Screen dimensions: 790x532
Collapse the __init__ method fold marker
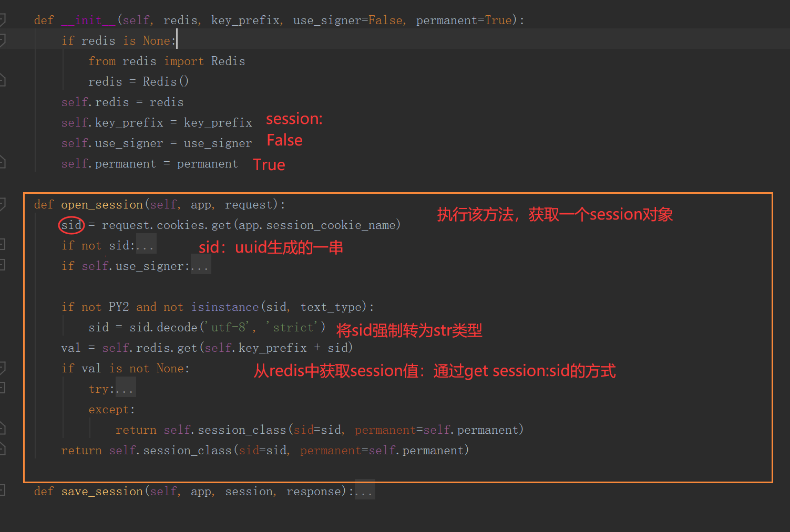point(2,20)
